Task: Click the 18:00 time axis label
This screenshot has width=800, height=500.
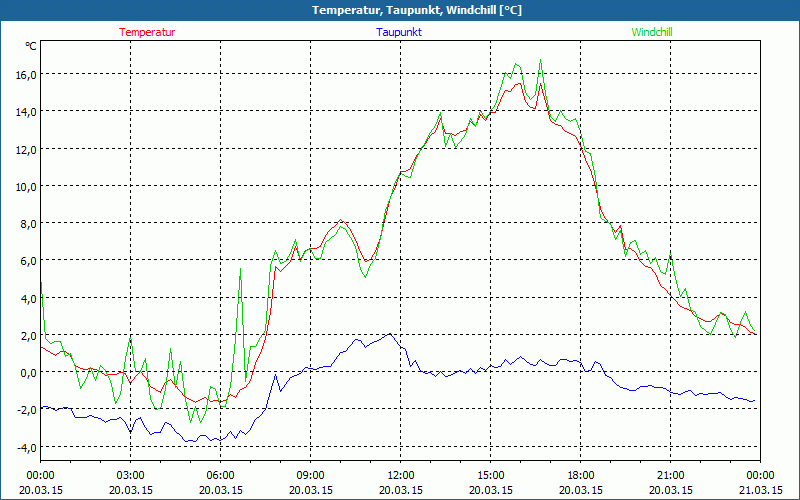Action: [581, 476]
